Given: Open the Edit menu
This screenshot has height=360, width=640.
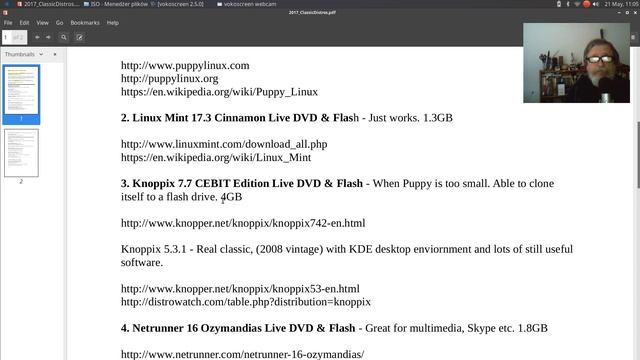Looking at the screenshot, I should click(24, 23).
